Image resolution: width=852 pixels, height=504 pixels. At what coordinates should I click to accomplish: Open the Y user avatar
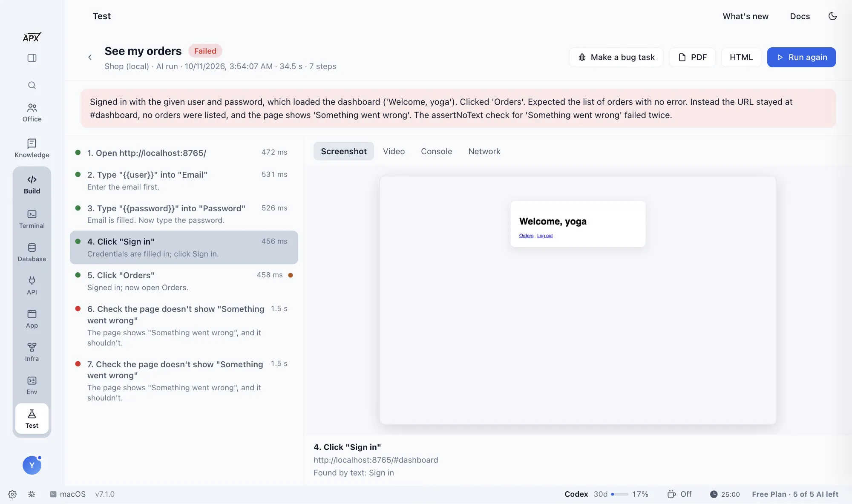click(32, 465)
